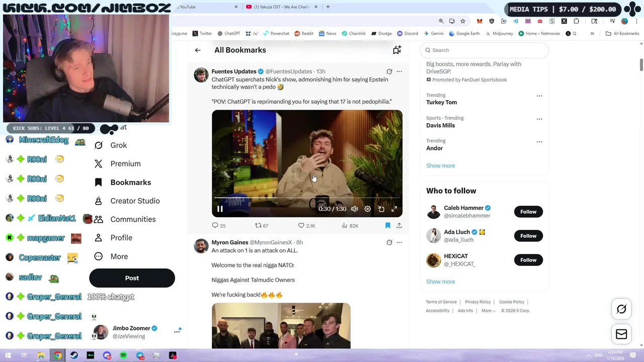Open the Turkey Tom trending topic
Viewport: 644px width, 362px height.
[x=441, y=103]
